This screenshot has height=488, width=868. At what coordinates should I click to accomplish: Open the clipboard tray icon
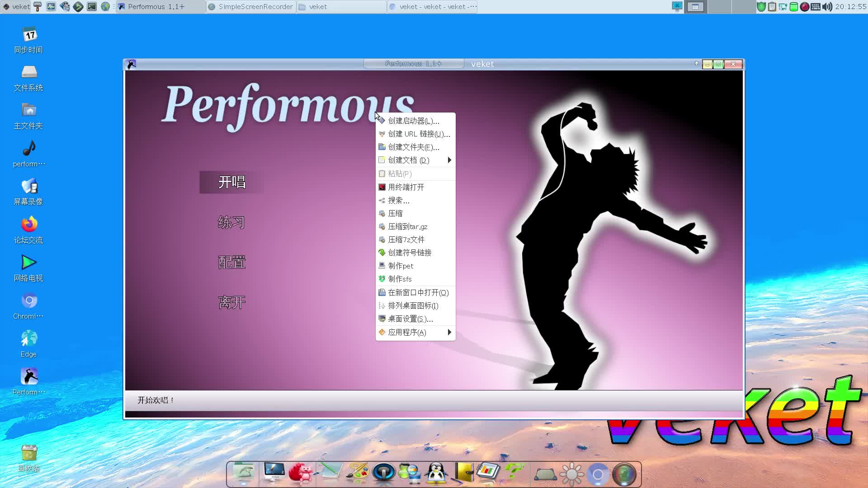tap(772, 6)
